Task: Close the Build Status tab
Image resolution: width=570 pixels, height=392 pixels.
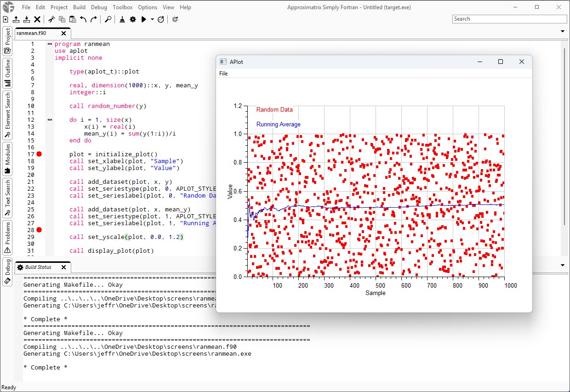Action: point(63,267)
